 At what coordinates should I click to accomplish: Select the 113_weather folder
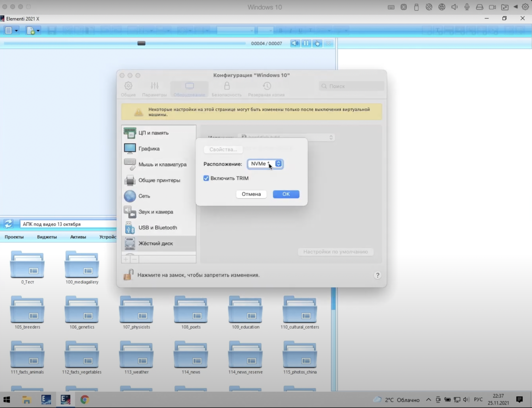point(136,358)
